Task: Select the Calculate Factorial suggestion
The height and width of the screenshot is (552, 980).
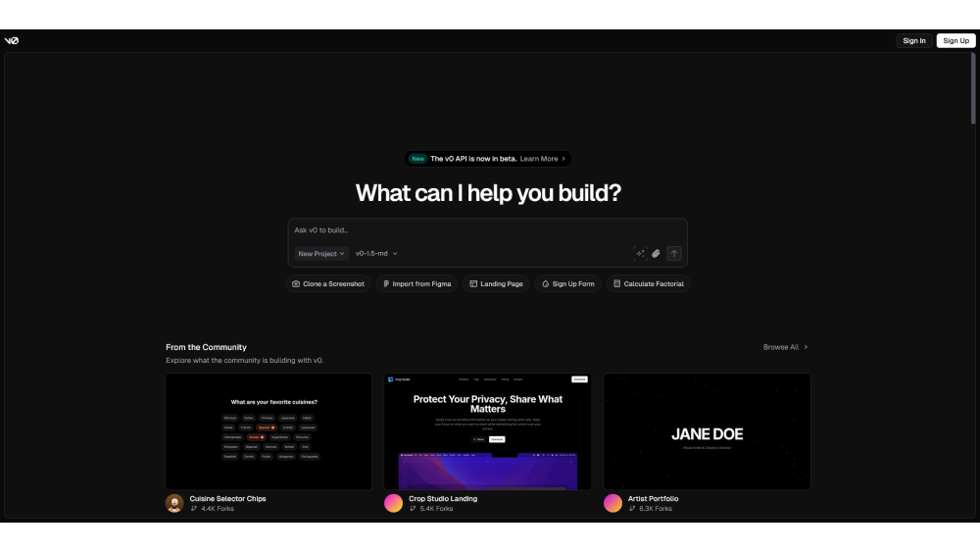Action: pyautogui.click(x=648, y=283)
